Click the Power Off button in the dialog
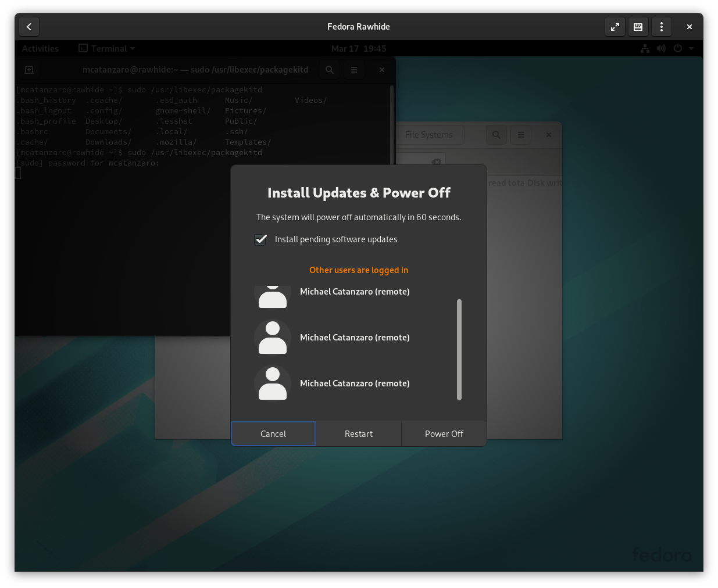 [444, 434]
